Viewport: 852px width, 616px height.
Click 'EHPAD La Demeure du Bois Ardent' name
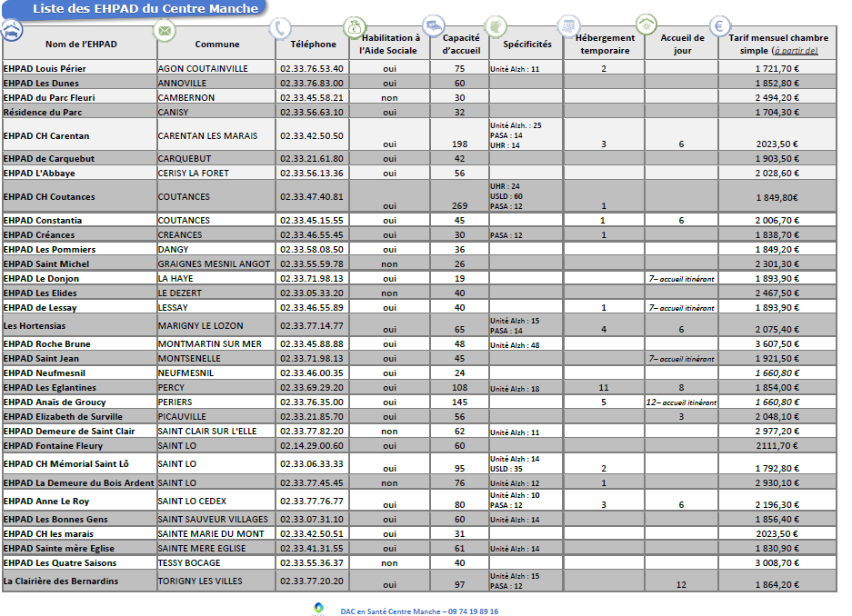point(79,483)
